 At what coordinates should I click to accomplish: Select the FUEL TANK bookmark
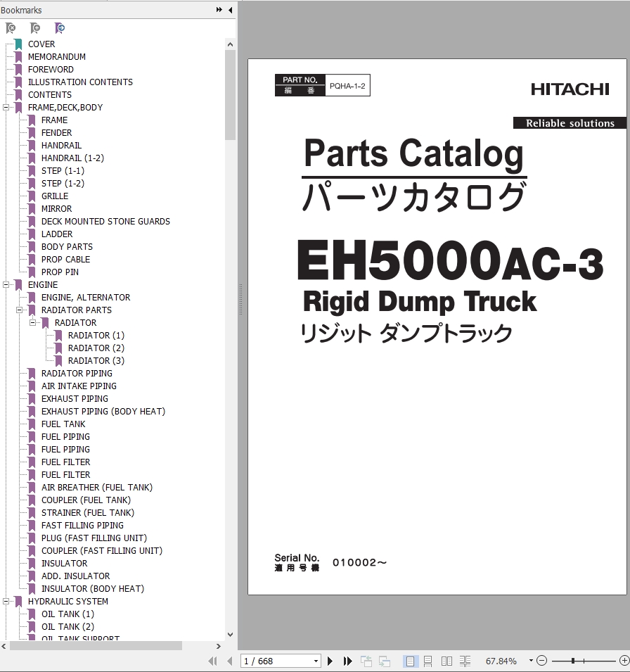[63, 424]
